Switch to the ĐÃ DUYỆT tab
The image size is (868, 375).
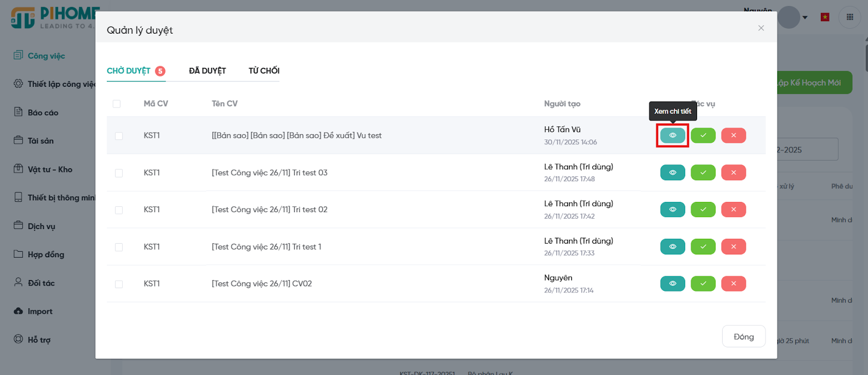tap(207, 71)
